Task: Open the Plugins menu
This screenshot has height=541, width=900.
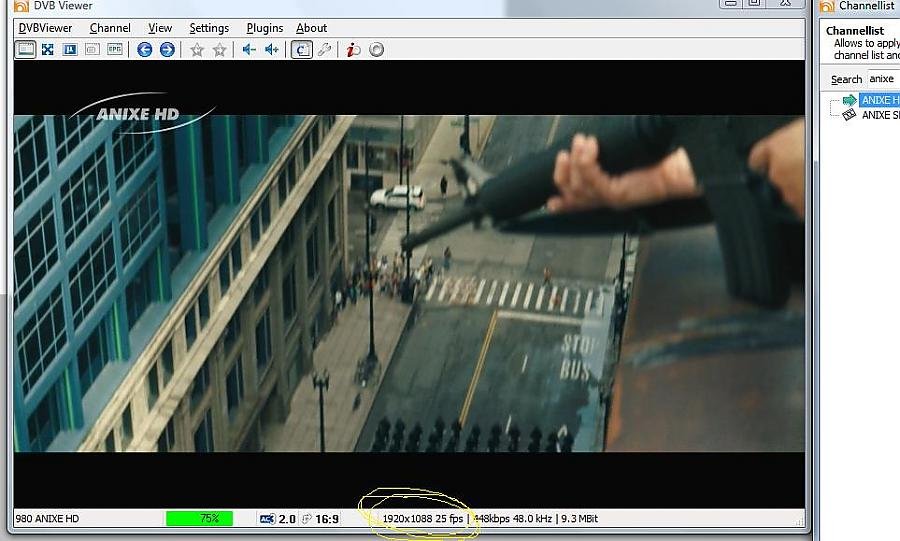Action: click(264, 28)
